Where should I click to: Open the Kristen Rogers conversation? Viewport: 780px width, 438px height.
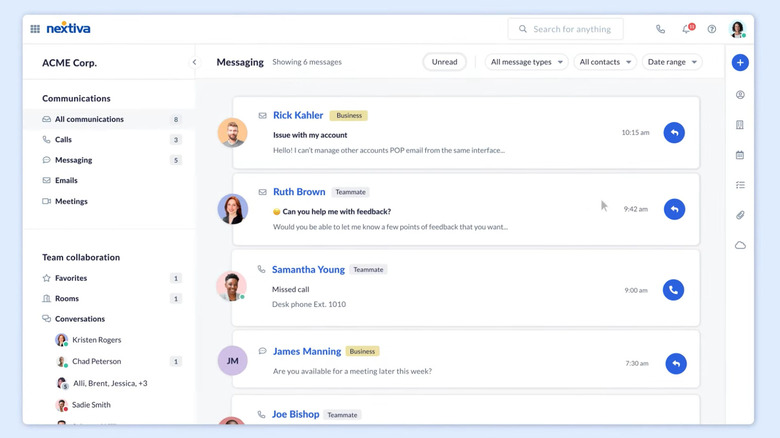(96, 340)
